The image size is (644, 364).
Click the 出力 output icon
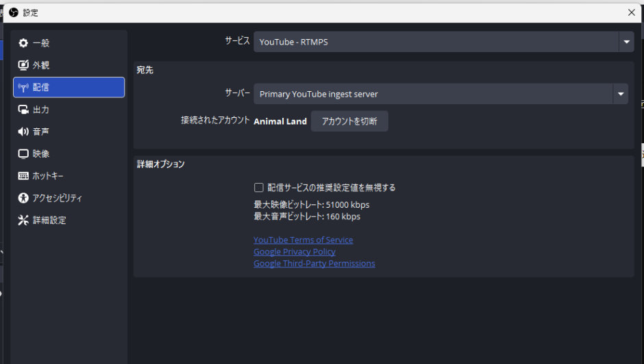[x=23, y=109]
